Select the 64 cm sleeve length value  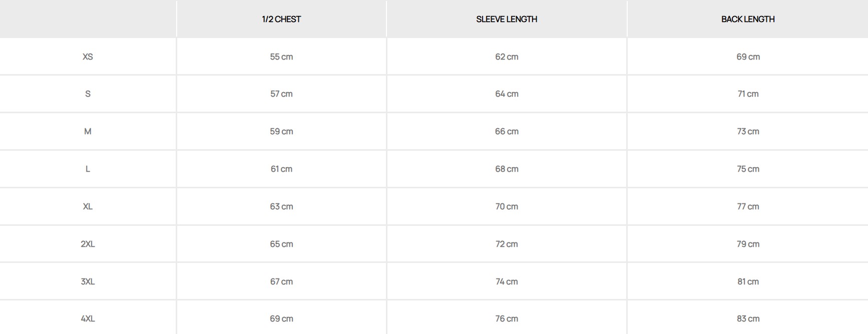point(507,94)
